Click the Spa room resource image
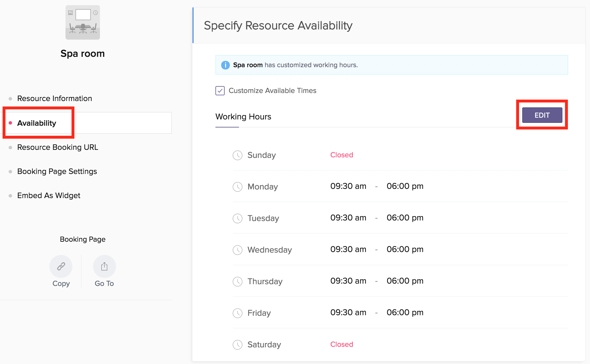Image resolution: width=590 pixels, height=364 pixels. (83, 22)
